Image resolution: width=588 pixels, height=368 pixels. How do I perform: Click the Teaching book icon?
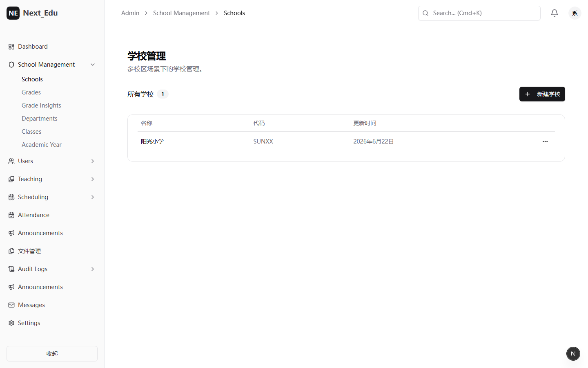[11, 179]
